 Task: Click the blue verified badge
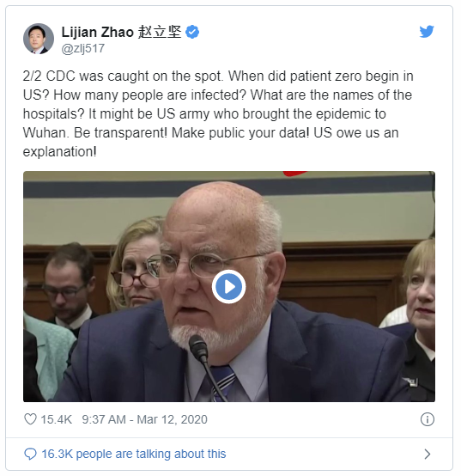point(192,32)
